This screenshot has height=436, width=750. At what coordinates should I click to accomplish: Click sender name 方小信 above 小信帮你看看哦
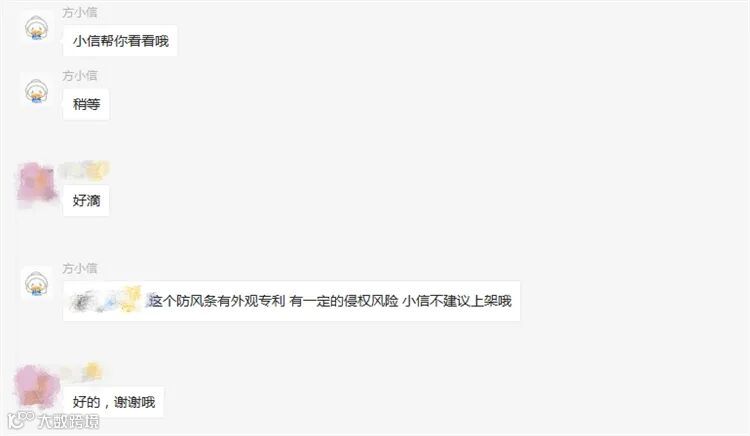(80, 12)
